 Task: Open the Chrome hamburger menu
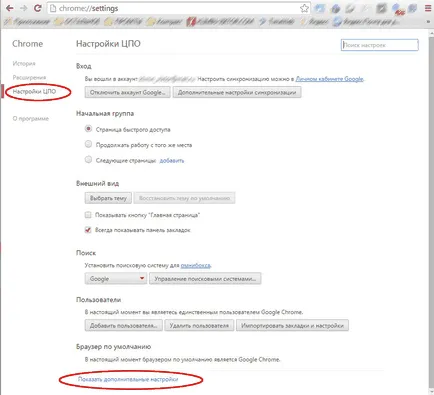coord(428,8)
